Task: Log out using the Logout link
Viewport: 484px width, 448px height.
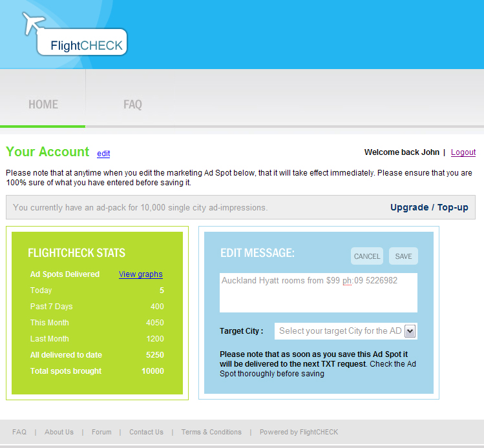Action: pos(463,152)
